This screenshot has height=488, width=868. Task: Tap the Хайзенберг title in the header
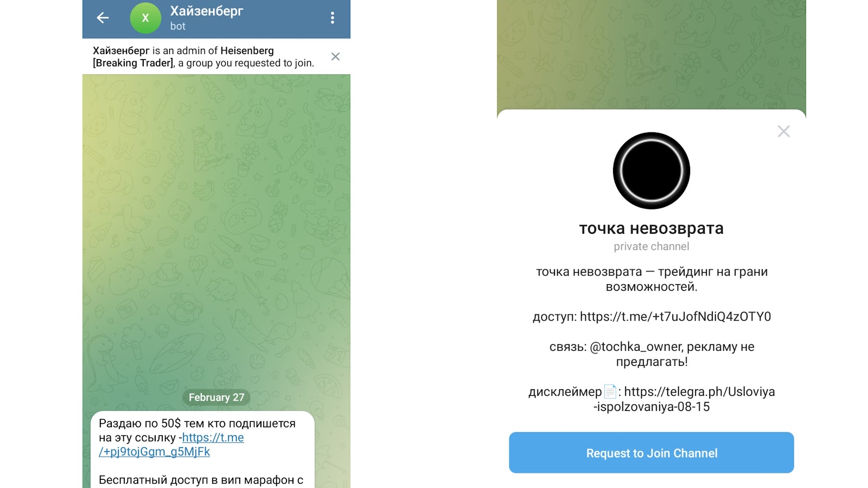207,11
